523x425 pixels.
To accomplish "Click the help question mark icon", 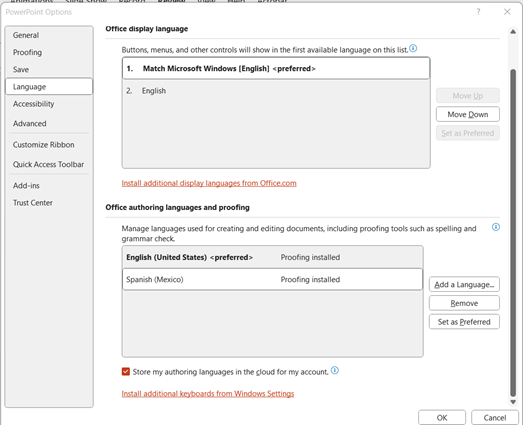I will 478,12.
